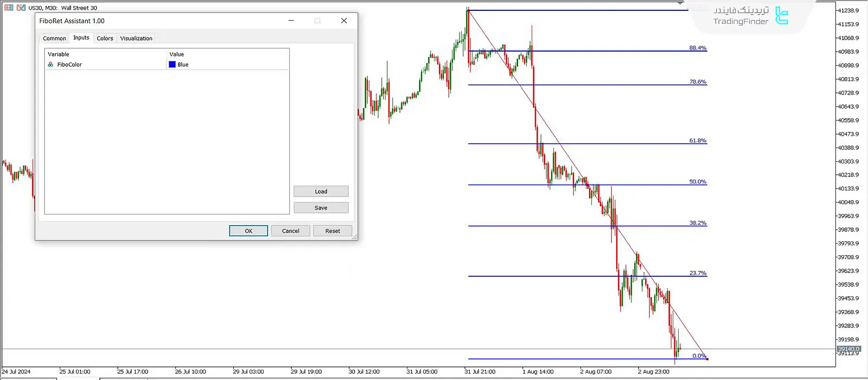This screenshot has height=380, width=868.
Task: Go to the Visualization tab
Action: (136, 39)
